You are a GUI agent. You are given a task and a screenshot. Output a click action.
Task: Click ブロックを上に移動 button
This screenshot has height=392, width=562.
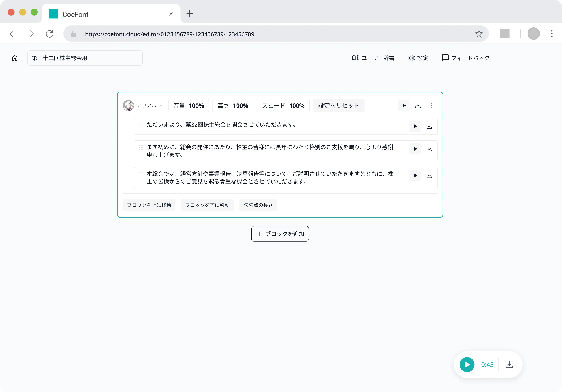coord(149,205)
